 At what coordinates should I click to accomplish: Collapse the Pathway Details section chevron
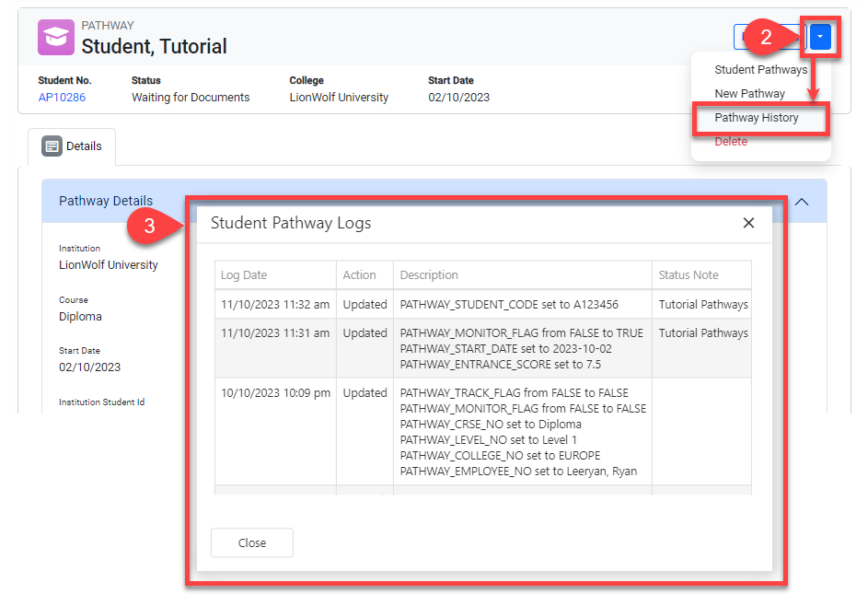point(802,202)
